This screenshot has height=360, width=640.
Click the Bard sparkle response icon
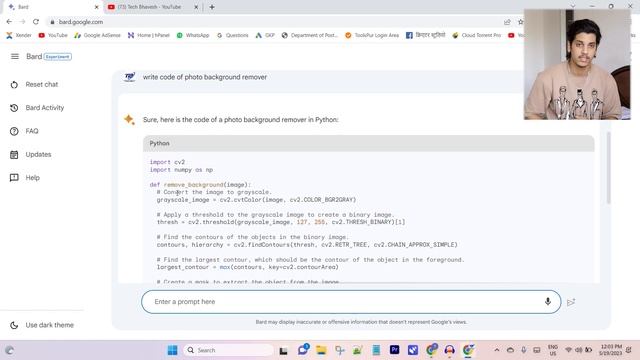(x=129, y=120)
